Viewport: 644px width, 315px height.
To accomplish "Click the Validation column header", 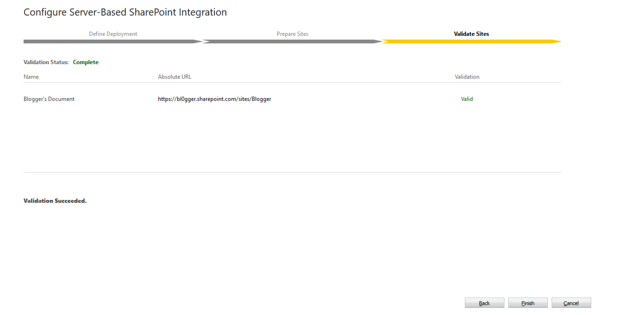I will click(467, 76).
